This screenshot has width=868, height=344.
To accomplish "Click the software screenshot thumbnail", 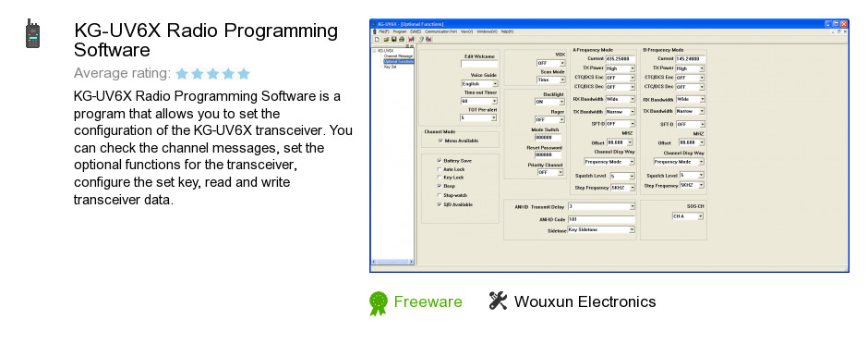I will pyautogui.click(x=609, y=146).
